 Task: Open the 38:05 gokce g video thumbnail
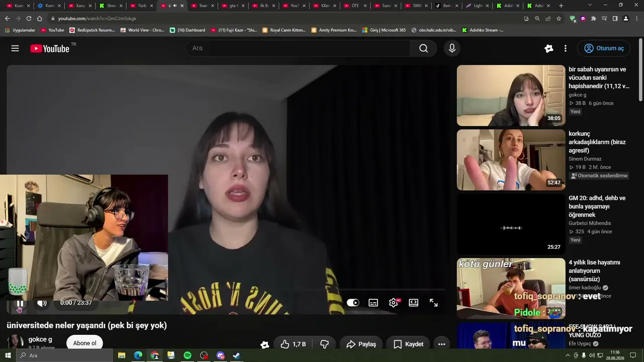(511, 96)
